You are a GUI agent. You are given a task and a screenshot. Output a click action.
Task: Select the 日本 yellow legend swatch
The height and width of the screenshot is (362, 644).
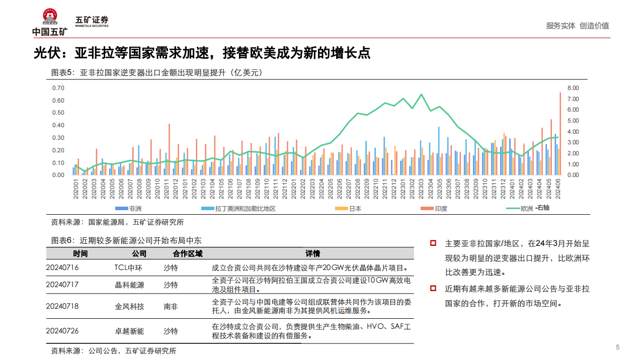pyautogui.click(x=343, y=208)
